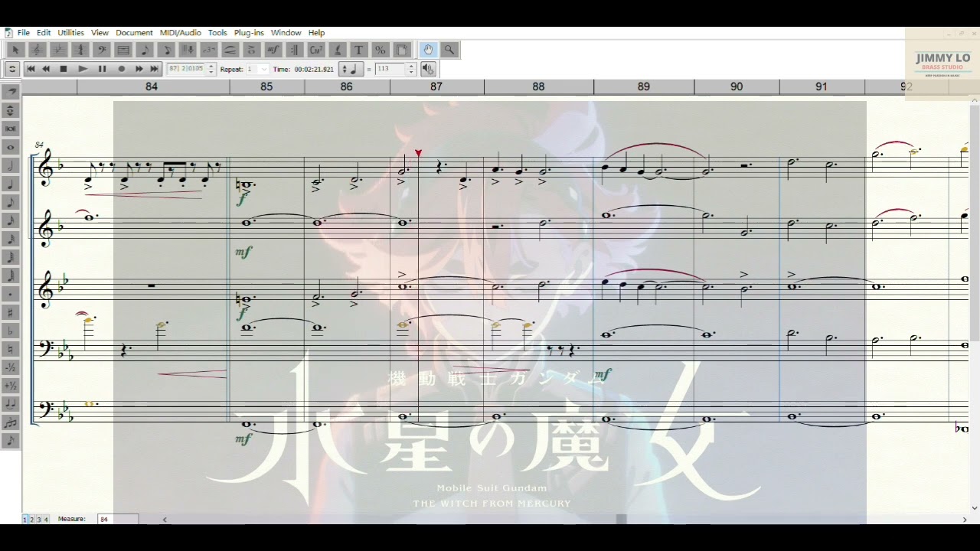Select the Measure tool
The width and height of the screenshot is (980, 551).
pos(122,50)
